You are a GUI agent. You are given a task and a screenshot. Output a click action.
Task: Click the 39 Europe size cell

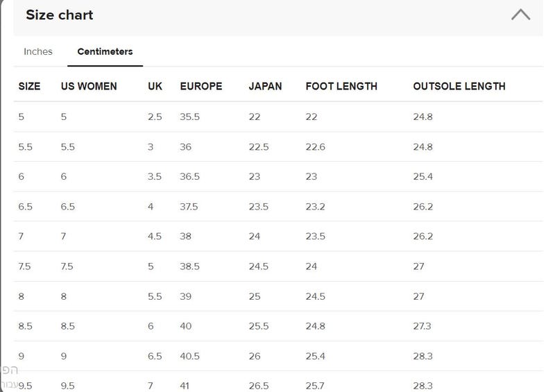point(185,296)
